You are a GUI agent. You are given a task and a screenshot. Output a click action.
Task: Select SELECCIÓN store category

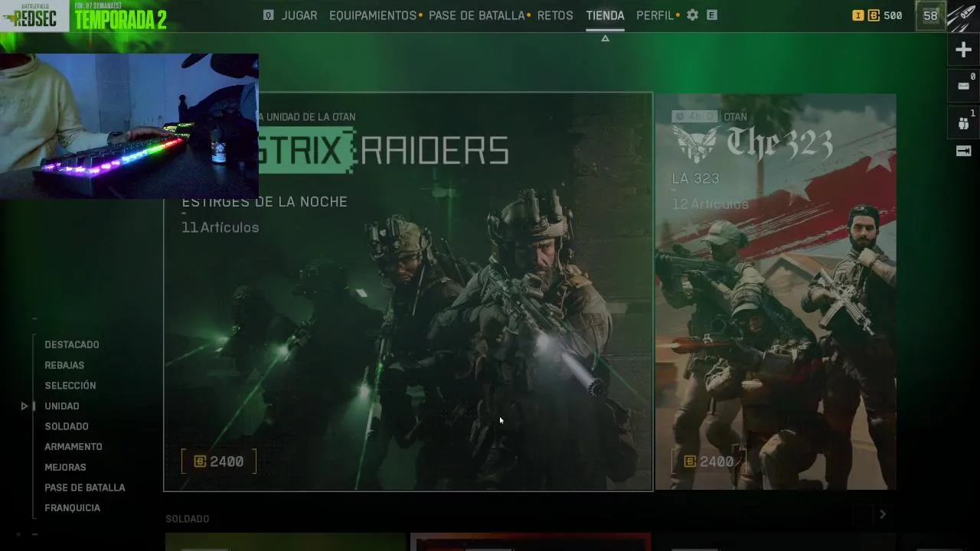click(70, 386)
